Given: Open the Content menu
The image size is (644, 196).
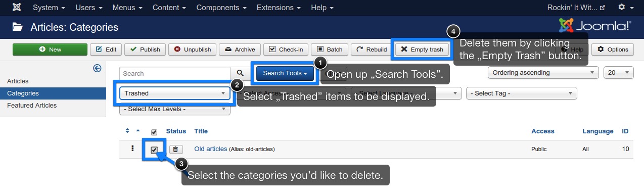Looking at the screenshot, I should [x=169, y=8].
